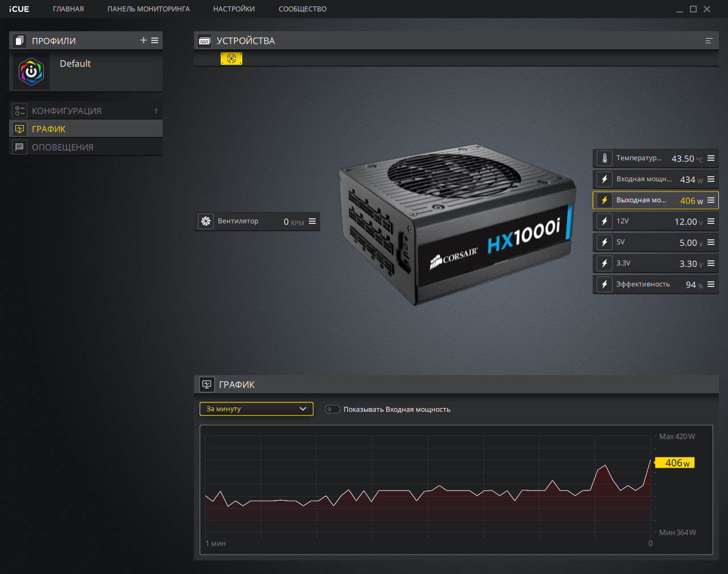
Task: Click lightning icon of Эффективность sensor
Action: point(605,284)
